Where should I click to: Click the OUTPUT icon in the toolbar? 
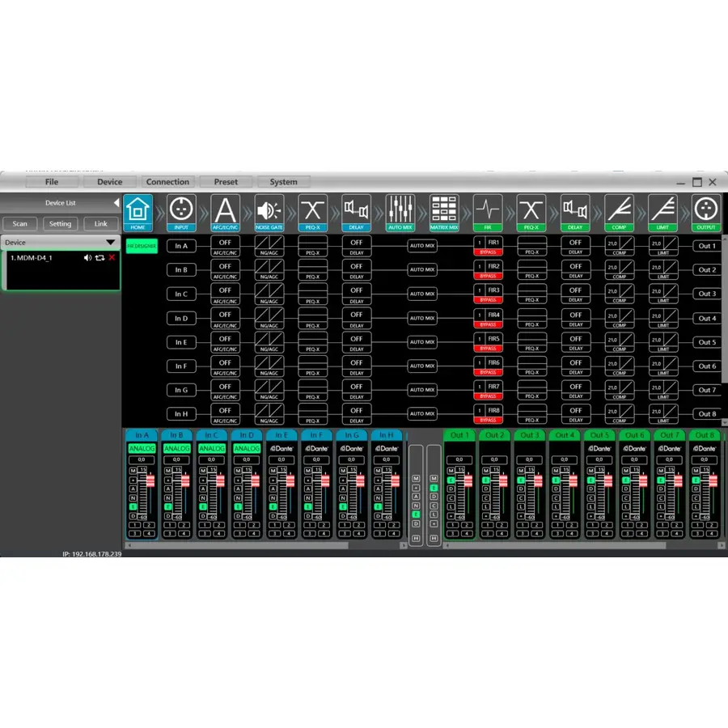pos(706,210)
